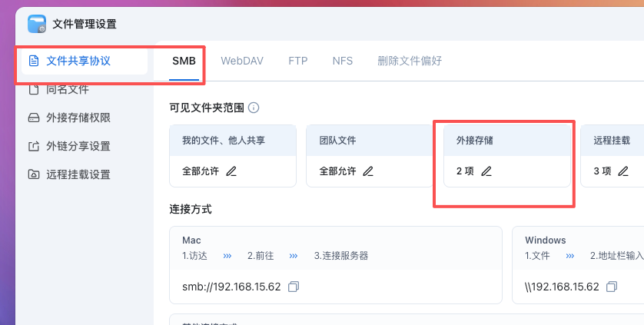Switch to the SMB tab
The image size is (644, 325).
[184, 61]
